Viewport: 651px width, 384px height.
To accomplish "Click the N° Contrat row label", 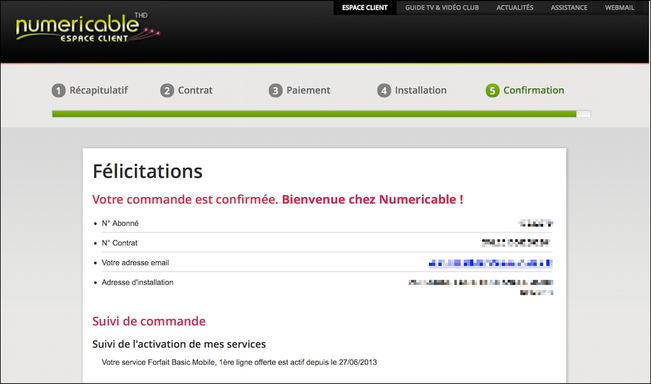I will 120,243.
